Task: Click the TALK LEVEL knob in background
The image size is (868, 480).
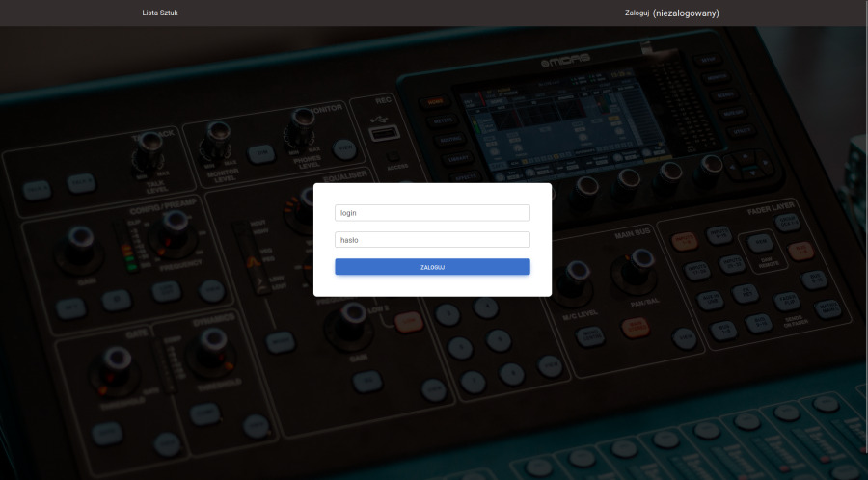Action: coord(148,143)
